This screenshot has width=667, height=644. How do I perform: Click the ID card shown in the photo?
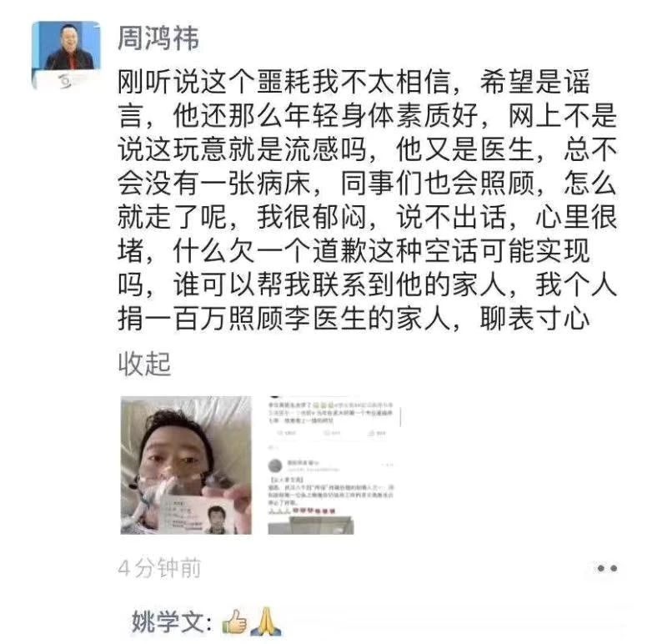click(x=199, y=515)
